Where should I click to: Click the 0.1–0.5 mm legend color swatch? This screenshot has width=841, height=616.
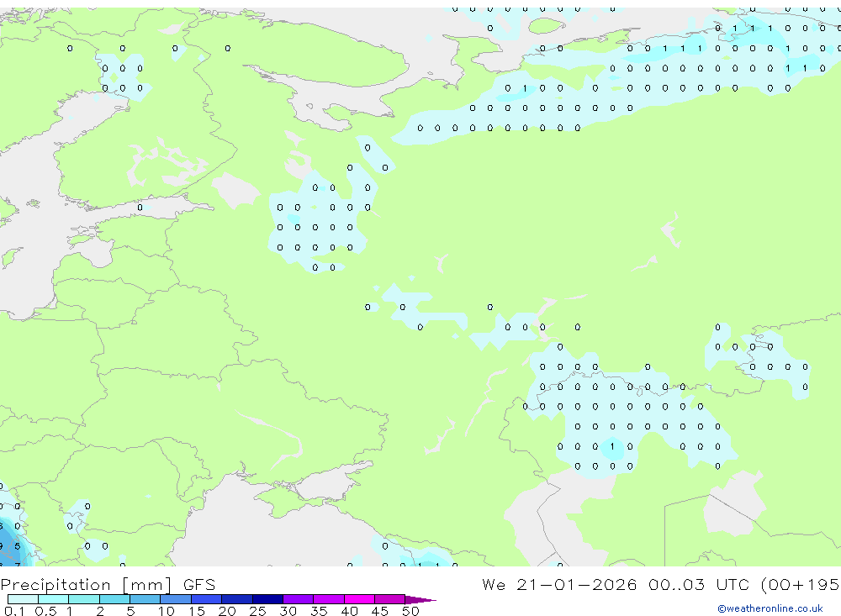(x=23, y=599)
